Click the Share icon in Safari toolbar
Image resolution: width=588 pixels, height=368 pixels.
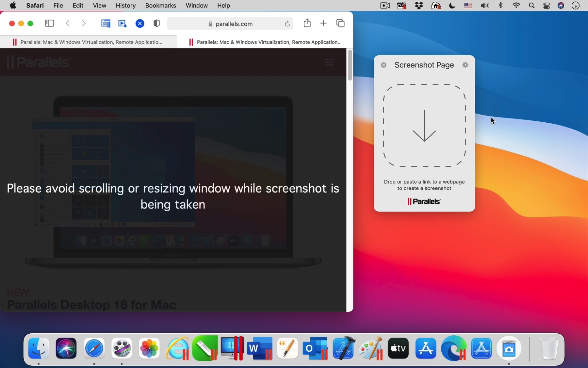pyautogui.click(x=307, y=23)
